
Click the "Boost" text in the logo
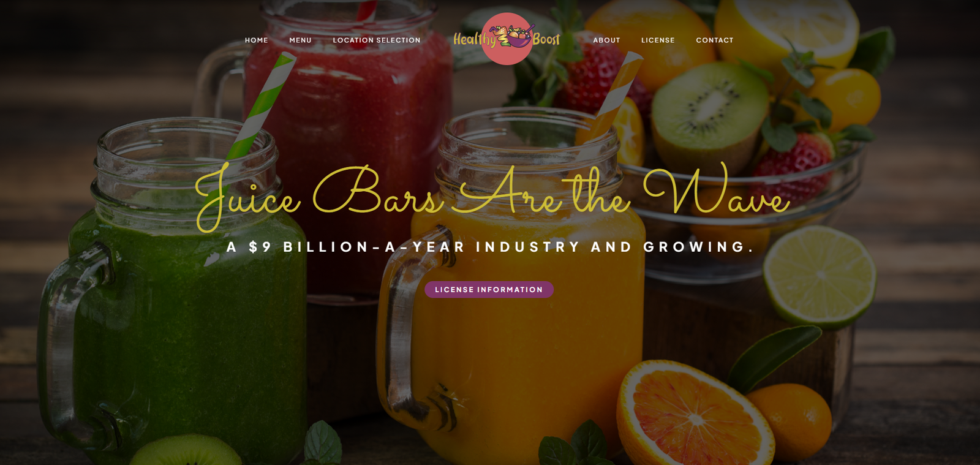click(546, 39)
